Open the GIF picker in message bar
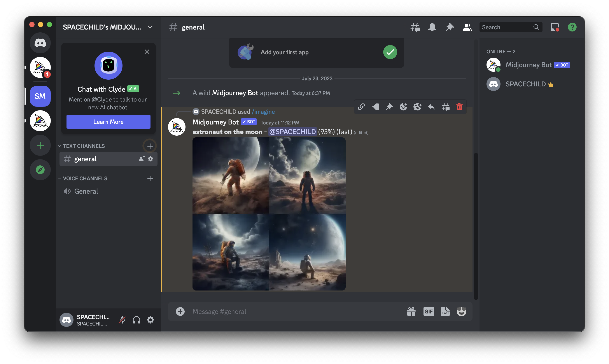This screenshot has height=364, width=609. tap(429, 311)
